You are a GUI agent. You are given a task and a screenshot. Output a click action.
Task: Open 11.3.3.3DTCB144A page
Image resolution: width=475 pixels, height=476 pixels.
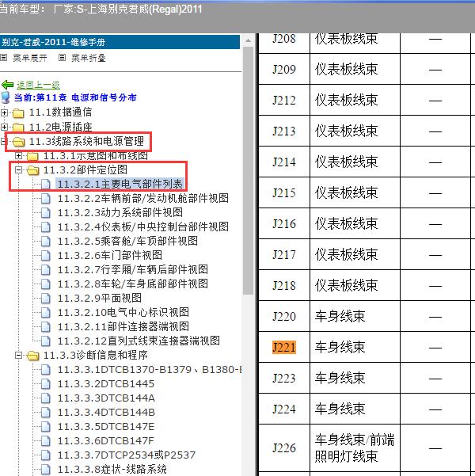click(x=106, y=398)
